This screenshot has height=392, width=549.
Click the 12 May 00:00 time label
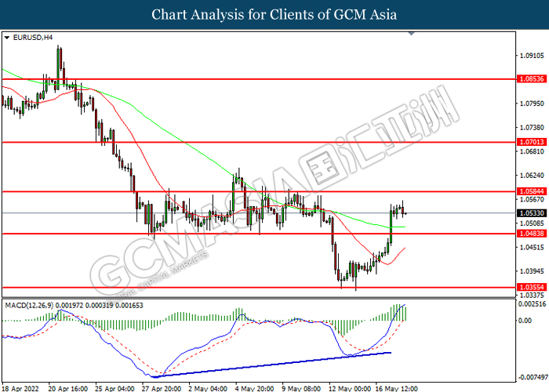click(x=350, y=389)
